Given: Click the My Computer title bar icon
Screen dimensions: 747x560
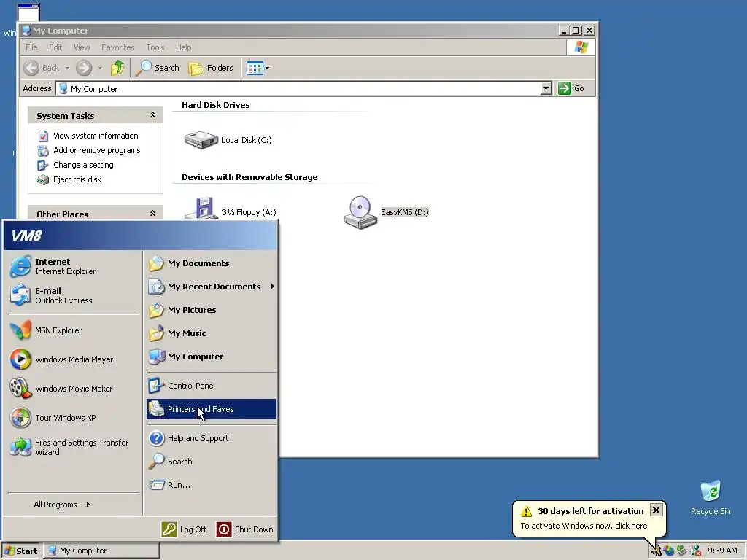Looking at the screenshot, I should [x=26, y=31].
